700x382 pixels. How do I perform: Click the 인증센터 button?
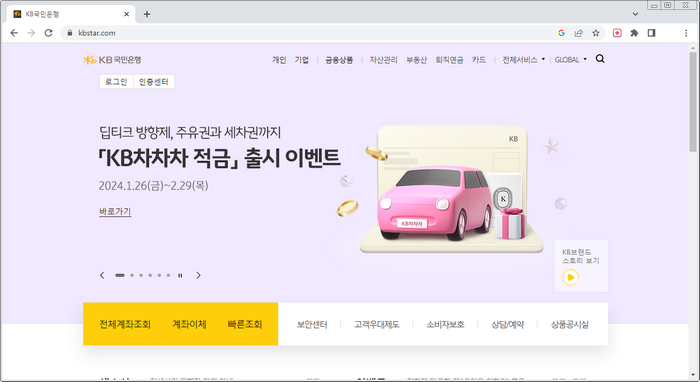point(154,82)
